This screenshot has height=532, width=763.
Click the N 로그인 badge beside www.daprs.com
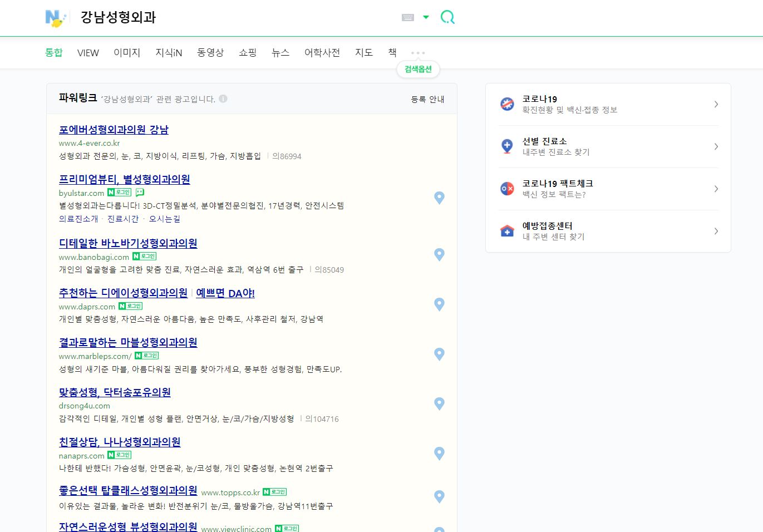[130, 306]
